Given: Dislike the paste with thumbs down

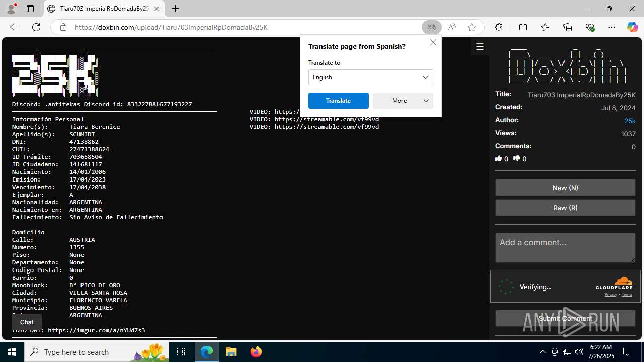Looking at the screenshot, I should click(517, 159).
